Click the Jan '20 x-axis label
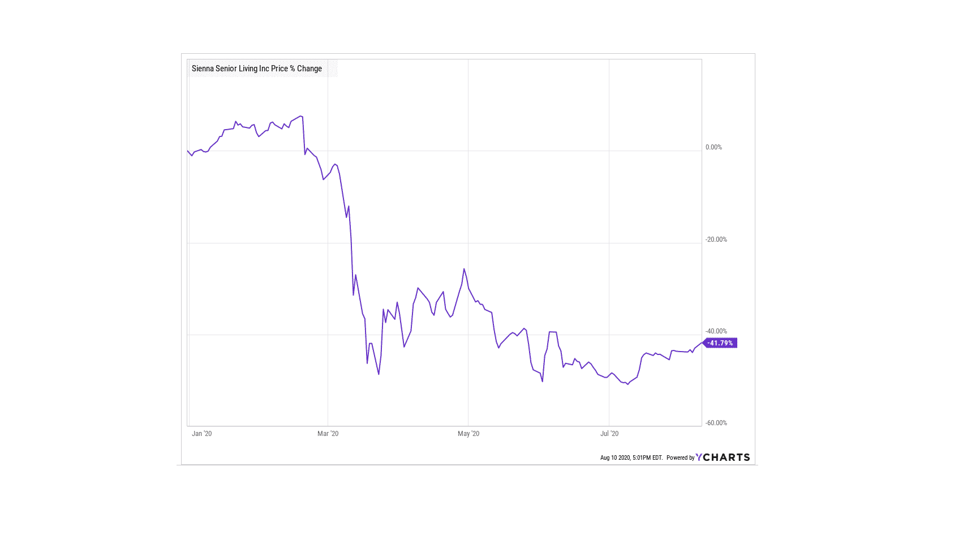 201,434
